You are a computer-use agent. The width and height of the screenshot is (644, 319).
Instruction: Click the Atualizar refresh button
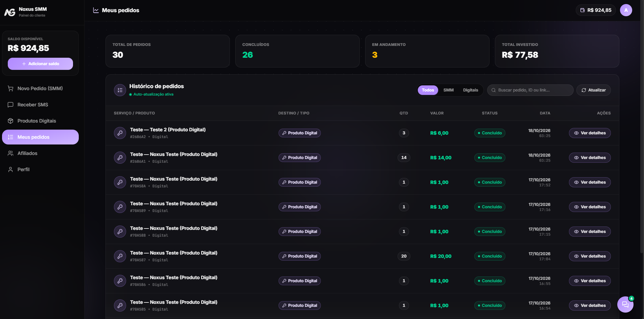(x=593, y=90)
